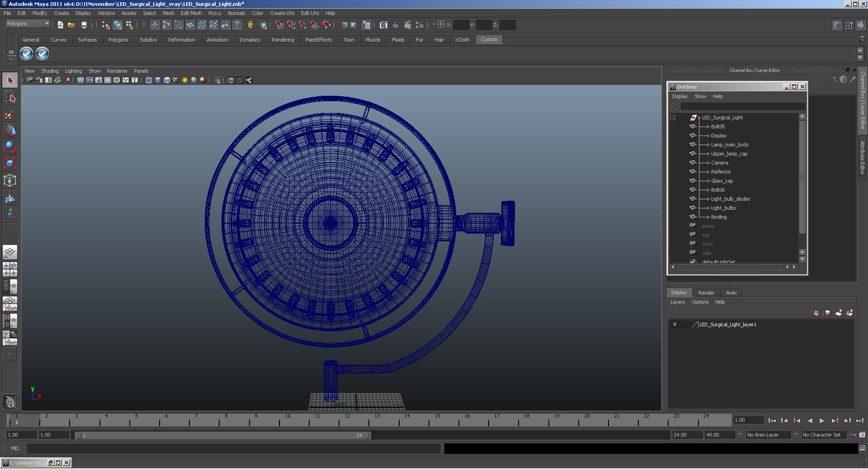Open the Render layer tab
868x470 pixels.
point(706,293)
